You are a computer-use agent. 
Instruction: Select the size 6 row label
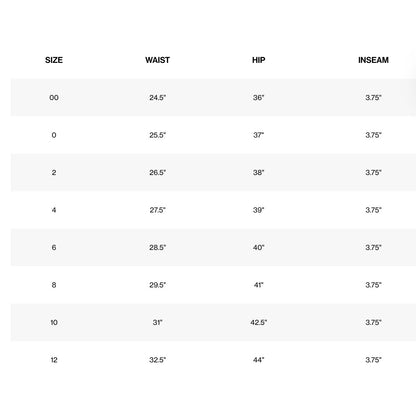click(x=54, y=248)
